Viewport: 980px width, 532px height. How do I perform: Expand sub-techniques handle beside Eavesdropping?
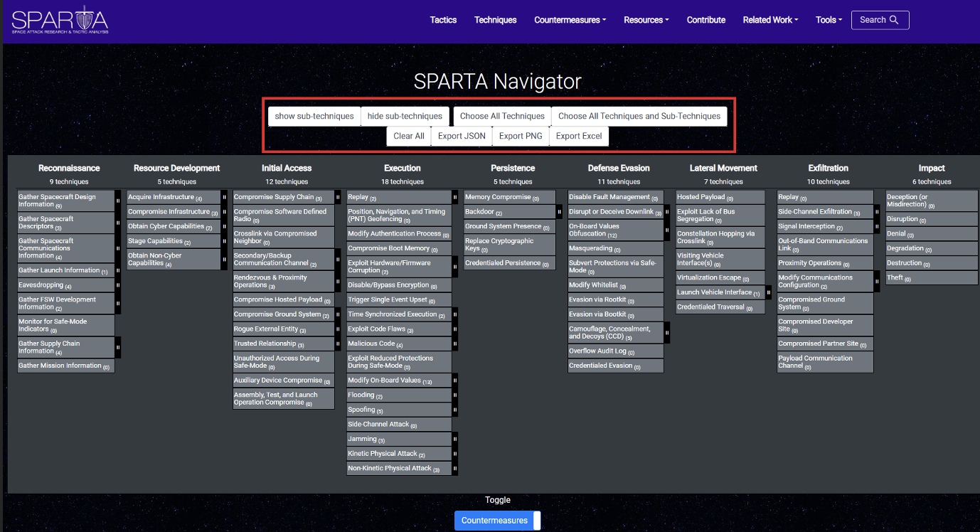[118, 285]
